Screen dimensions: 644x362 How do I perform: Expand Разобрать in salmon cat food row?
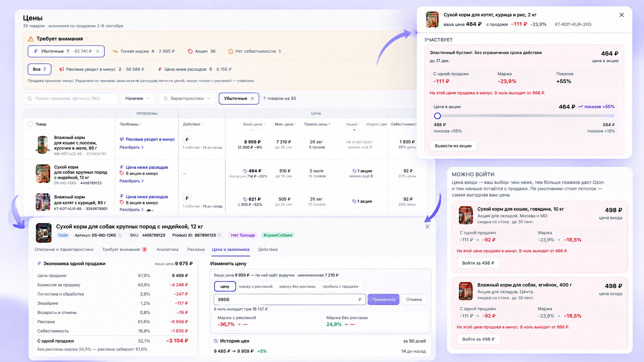[131, 147]
